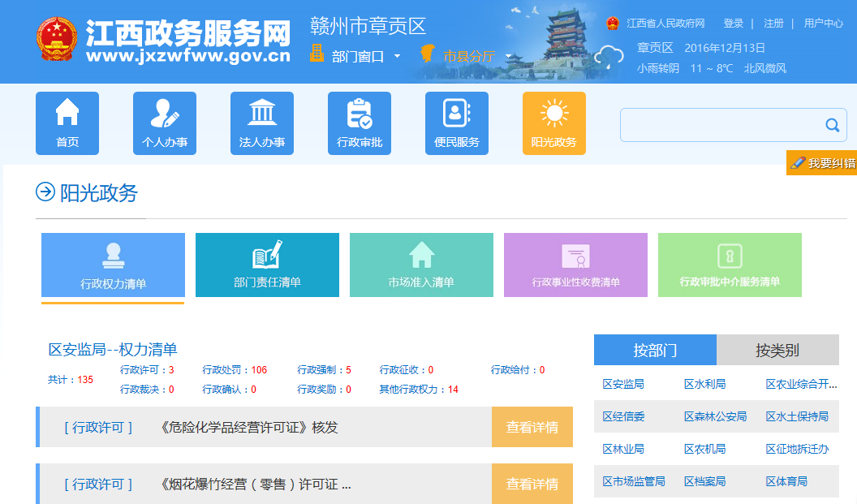Open the 行政收费事业性收费清单 purple tile
Screen dimensions: 857x504
point(575,265)
